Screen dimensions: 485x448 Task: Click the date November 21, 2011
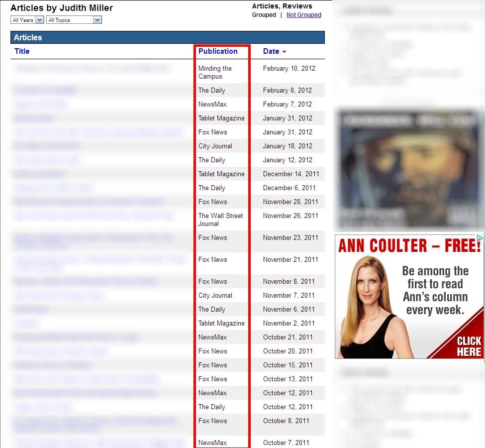[291, 260]
